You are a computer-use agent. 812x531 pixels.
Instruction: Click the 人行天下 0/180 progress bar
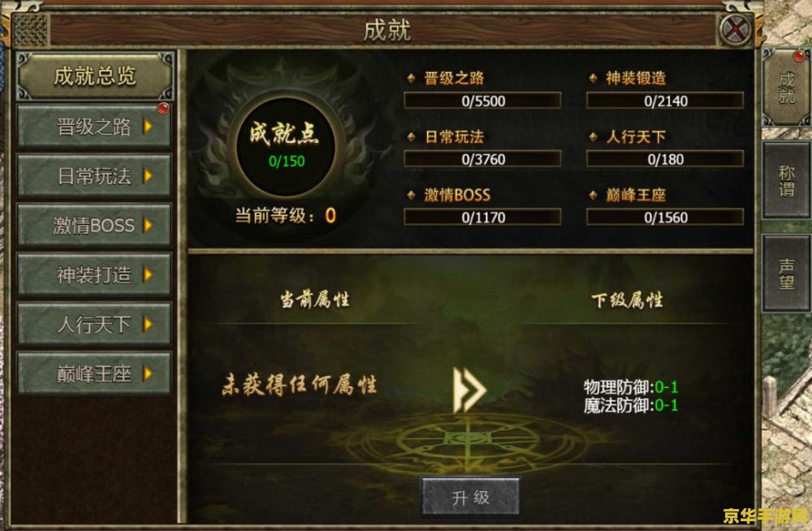point(665,159)
